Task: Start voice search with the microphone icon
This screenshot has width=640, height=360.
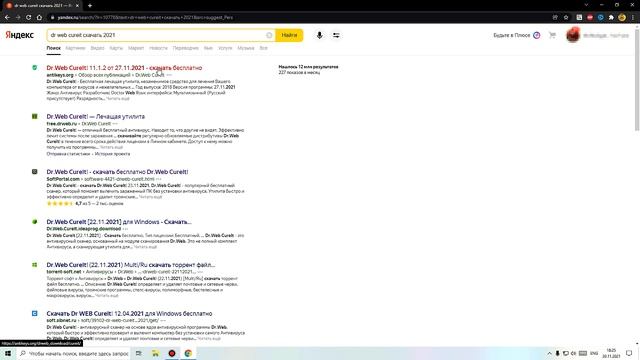Action: coord(320,35)
